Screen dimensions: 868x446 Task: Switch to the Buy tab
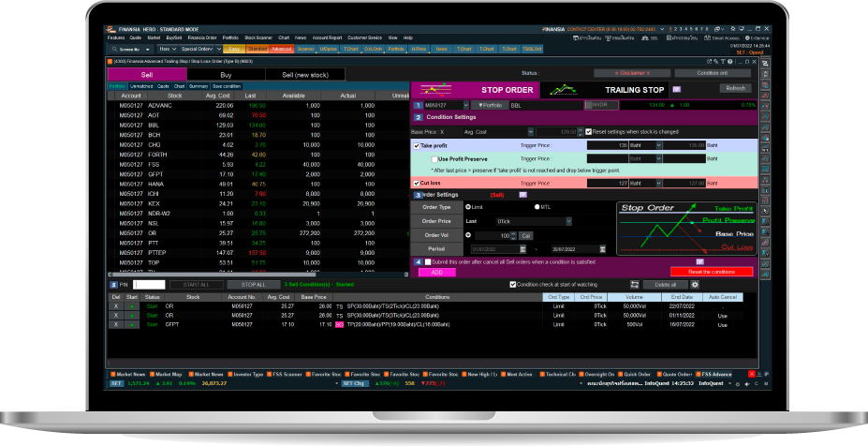coord(226,75)
